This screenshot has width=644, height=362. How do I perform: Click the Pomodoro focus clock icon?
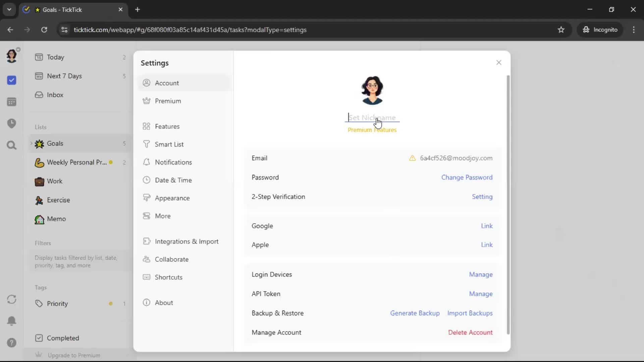coord(11,123)
